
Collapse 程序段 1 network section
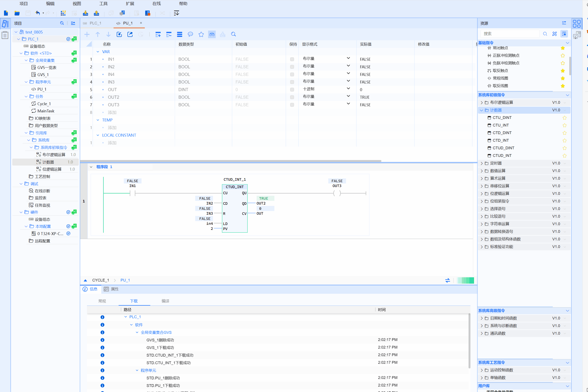[91, 167]
